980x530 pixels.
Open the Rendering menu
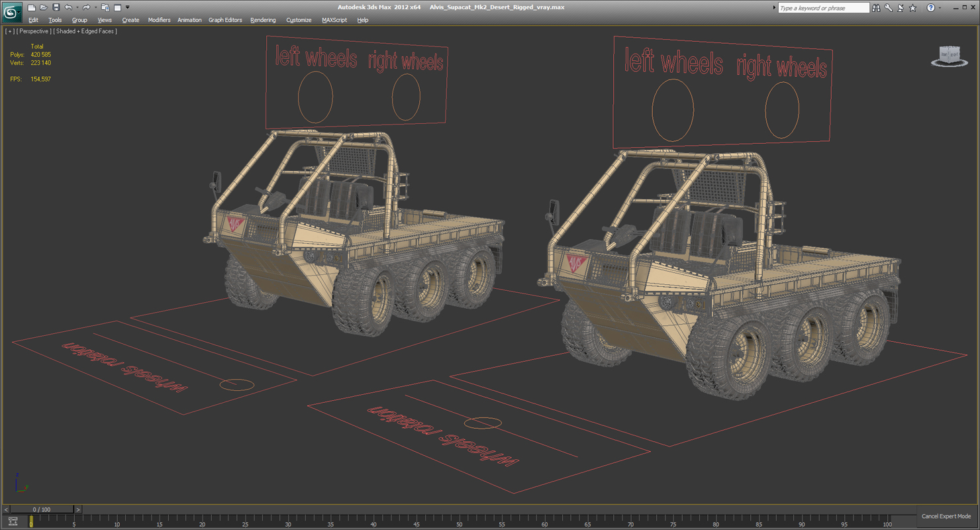coord(263,20)
